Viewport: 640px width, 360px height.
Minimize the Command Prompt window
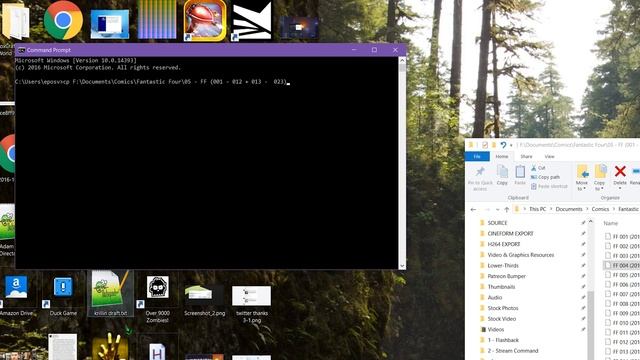click(x=354, y=50)
